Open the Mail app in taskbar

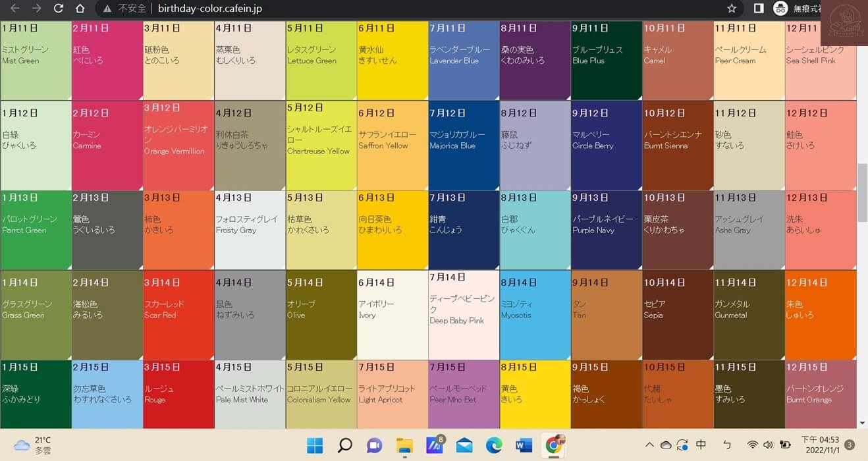(x=464, y=445)
